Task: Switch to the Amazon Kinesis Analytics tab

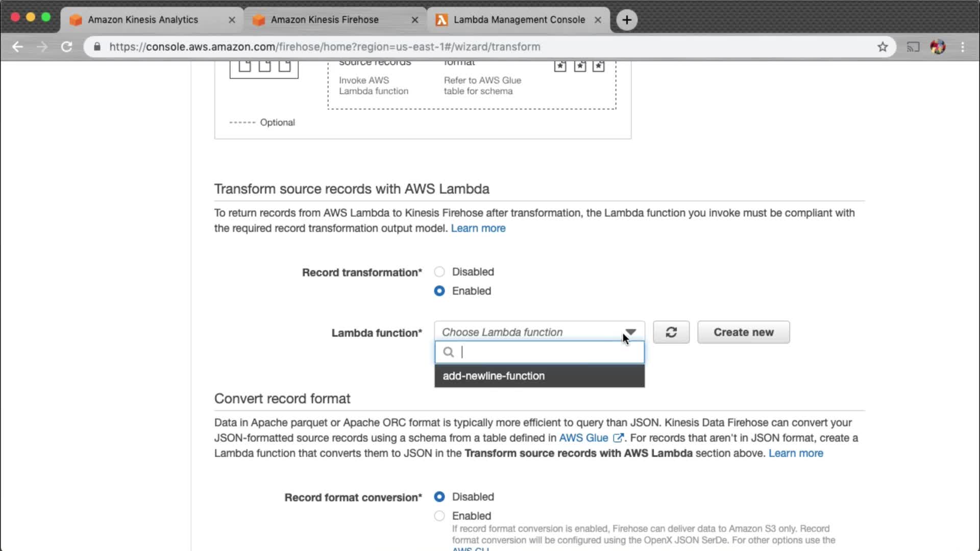Action: tap(143, 20)
